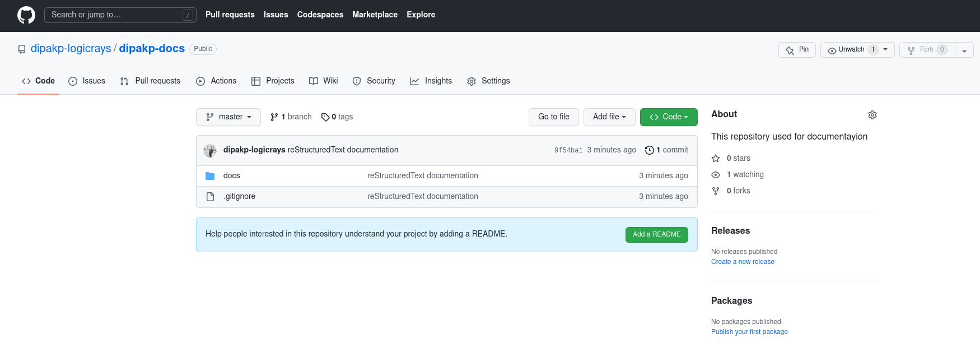The height and width of the screenshot is (352, 980).
Task: Click the repository book icon beside dipakp-logicrays
Action: tap(22, 49)
